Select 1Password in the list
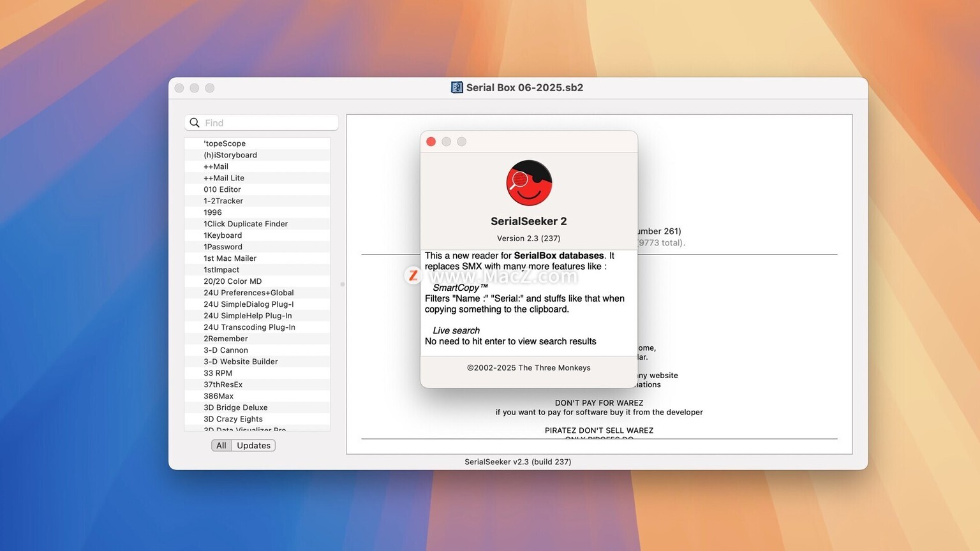Image resolution: width=980 pixels, height=551 pixels. point(257,247)
